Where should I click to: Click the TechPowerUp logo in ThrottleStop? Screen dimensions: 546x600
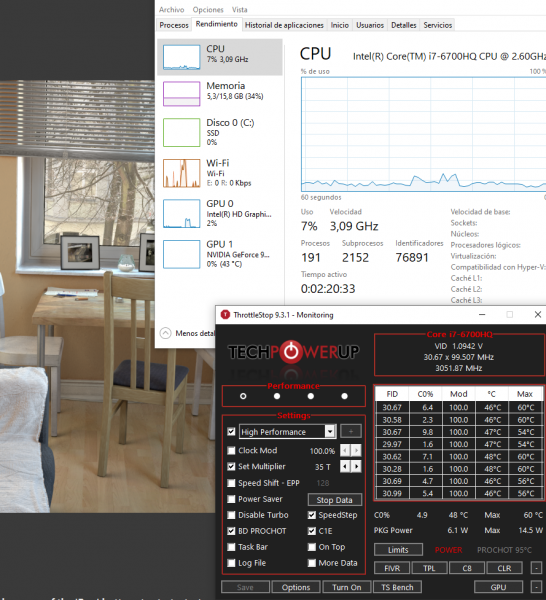[293, 351]
